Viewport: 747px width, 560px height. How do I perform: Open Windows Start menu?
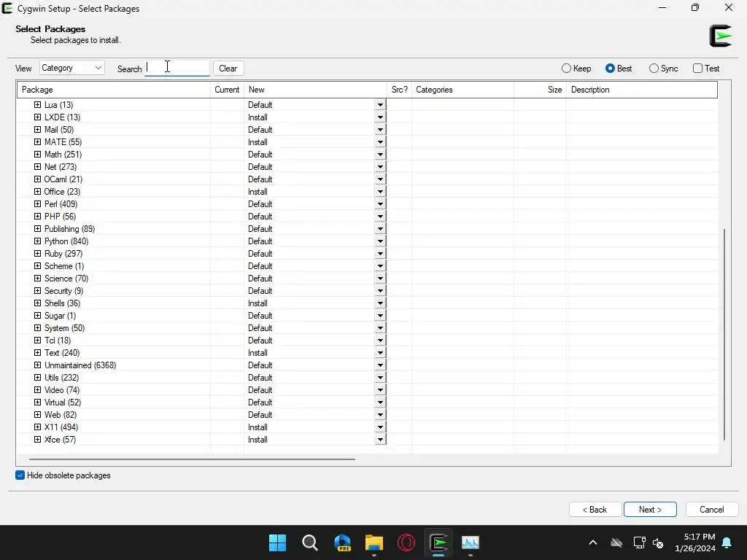277,542
